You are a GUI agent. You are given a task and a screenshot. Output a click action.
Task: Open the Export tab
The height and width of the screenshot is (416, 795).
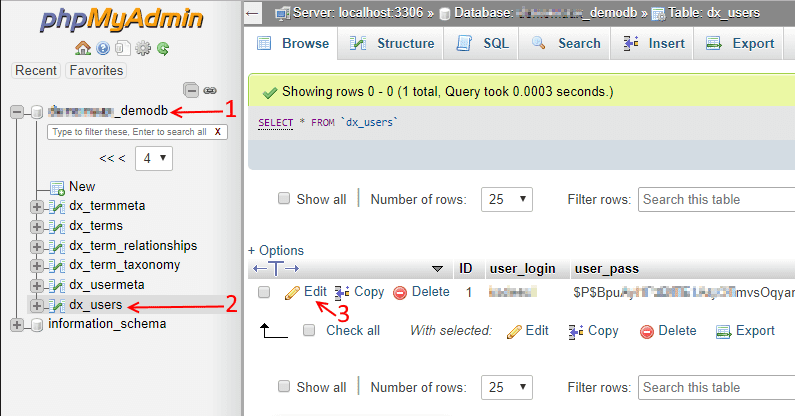click(739, 44)
